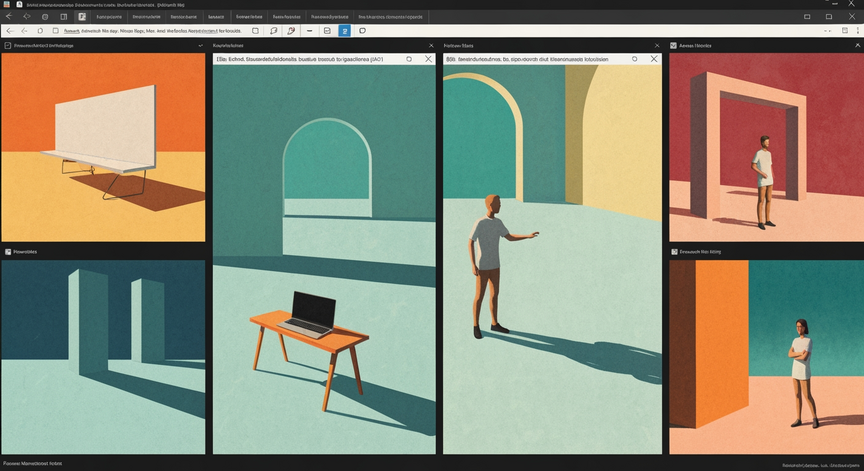864x471 pixels.
Task: Refresh the arch and laptop desk preview
Action: coord(409,59)
